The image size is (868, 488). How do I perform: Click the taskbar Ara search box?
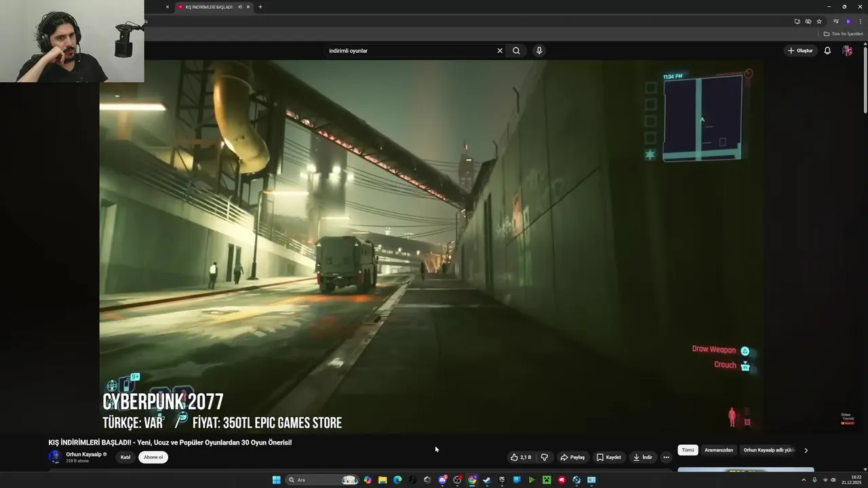321,480
